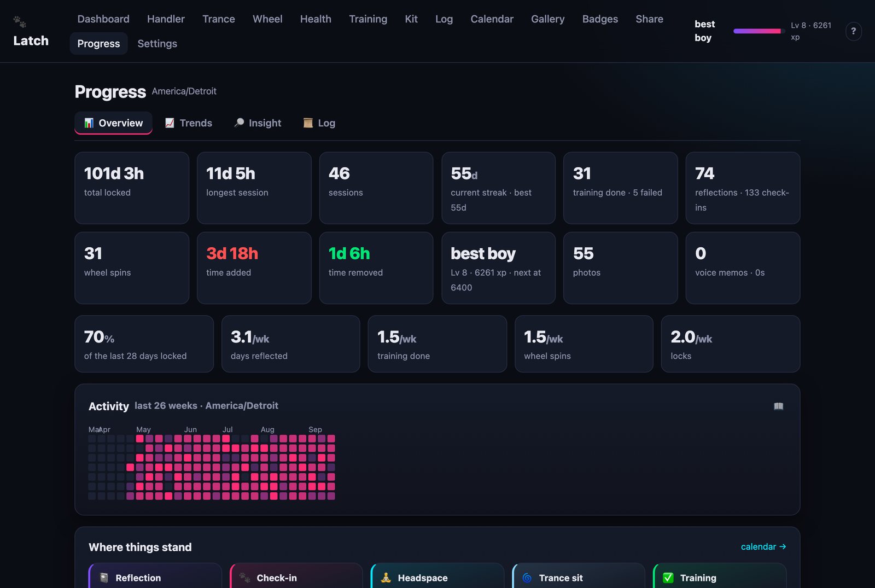Open the Check-in status card

pos(296,576)
